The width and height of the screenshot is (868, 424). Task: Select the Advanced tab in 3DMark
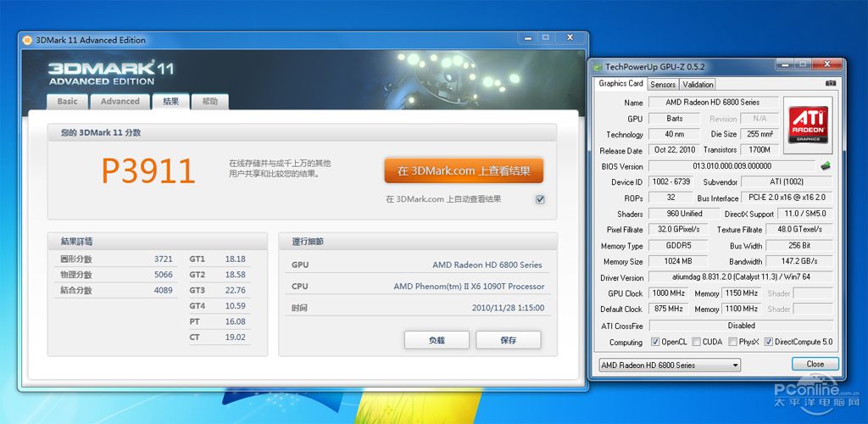pyautogui.click(x=120, y=101)
